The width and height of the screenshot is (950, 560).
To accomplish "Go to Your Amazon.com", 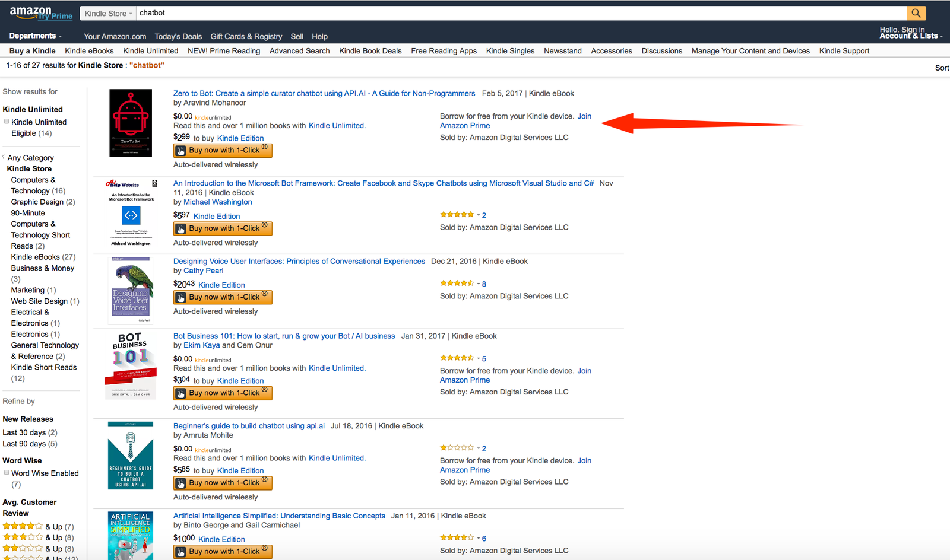I will tap(115, 36).
